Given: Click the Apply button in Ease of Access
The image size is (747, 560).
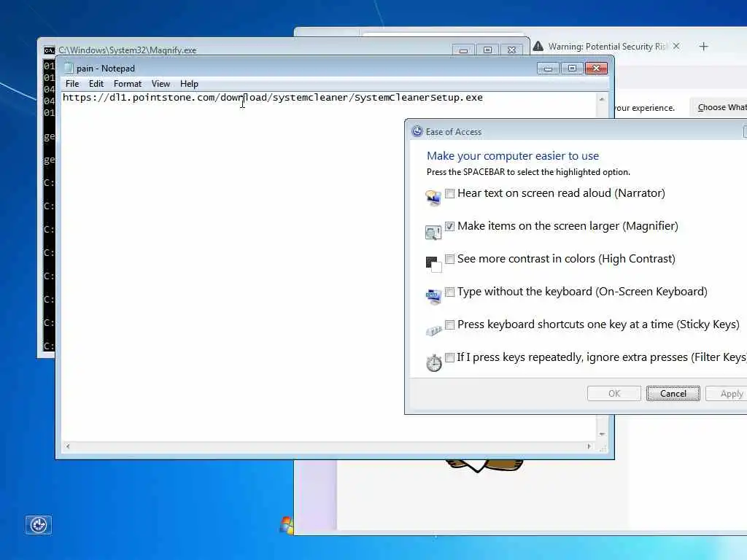Looking at the screenshot, I should [x=728, y=393].
